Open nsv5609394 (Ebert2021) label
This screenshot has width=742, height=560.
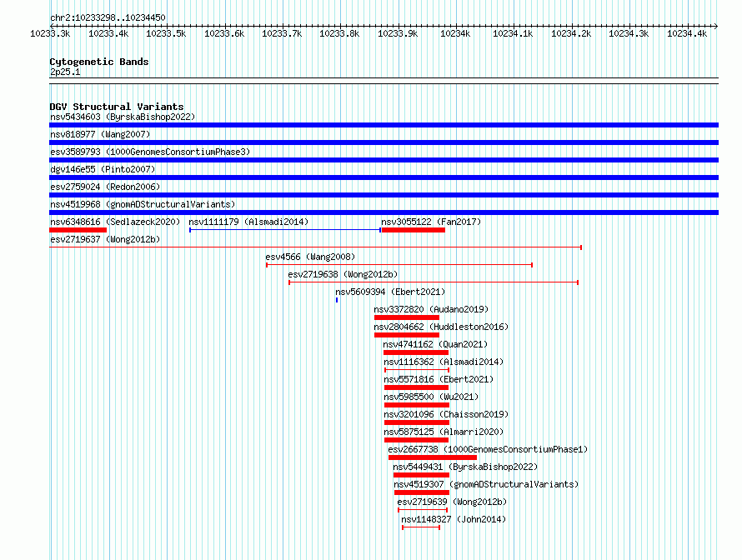pyautogui.click(x=390, y=292)
